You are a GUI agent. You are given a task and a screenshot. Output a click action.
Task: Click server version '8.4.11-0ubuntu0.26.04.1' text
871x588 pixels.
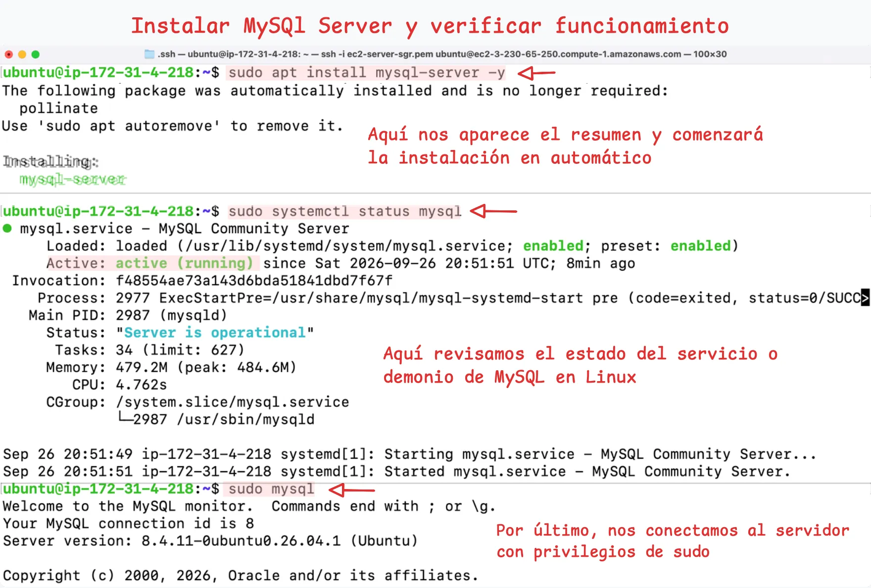point(241,541)
